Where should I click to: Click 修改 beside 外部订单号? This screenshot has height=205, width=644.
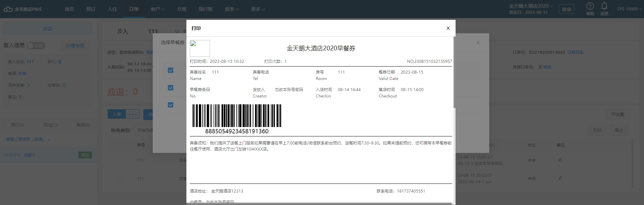pos(547,67)
